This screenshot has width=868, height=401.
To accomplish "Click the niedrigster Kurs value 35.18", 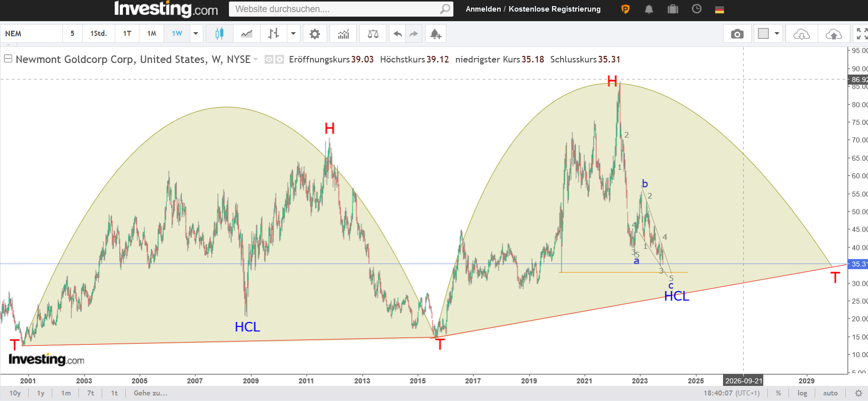I will click(533, 59).
